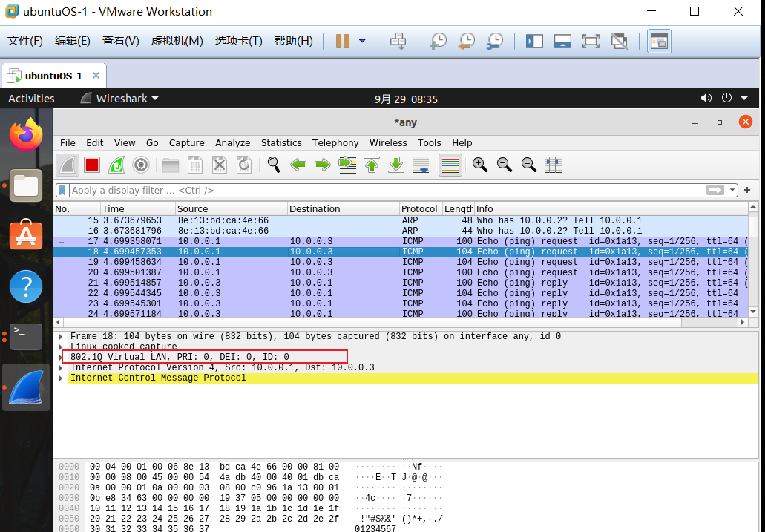The width and height of the screenshot is (765, 532).
Task: Expand the Linux cooked capture layer
Action: tap(61, 347)
